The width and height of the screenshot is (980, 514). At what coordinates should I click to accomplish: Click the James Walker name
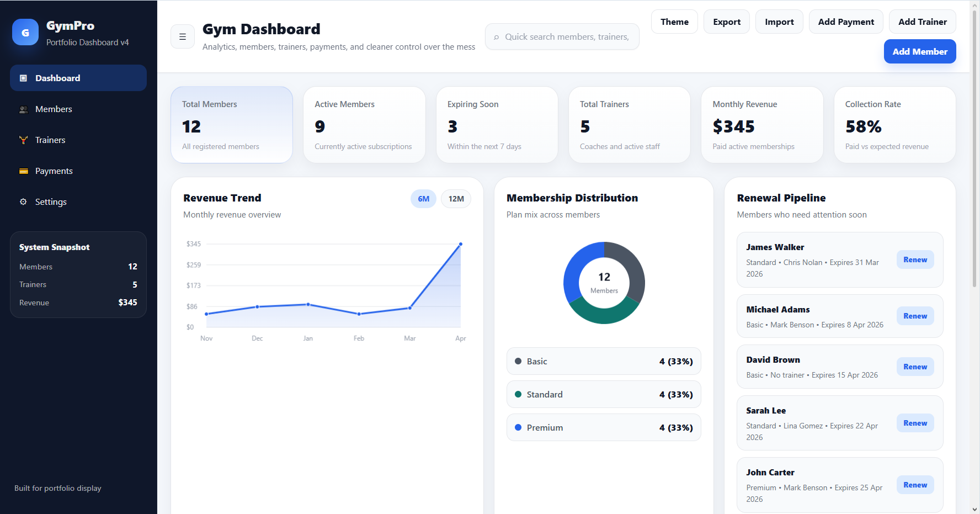(775, 247)
